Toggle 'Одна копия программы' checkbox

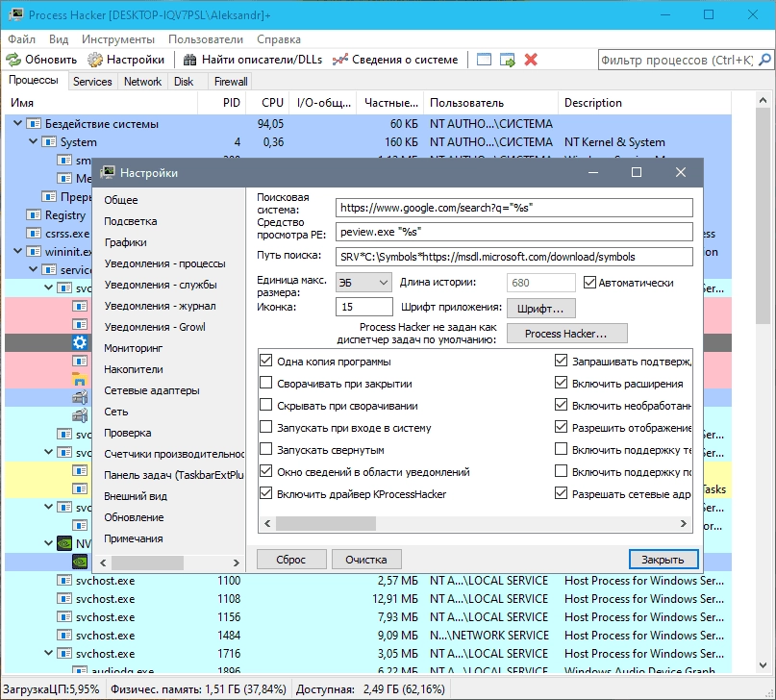[266, 361]
